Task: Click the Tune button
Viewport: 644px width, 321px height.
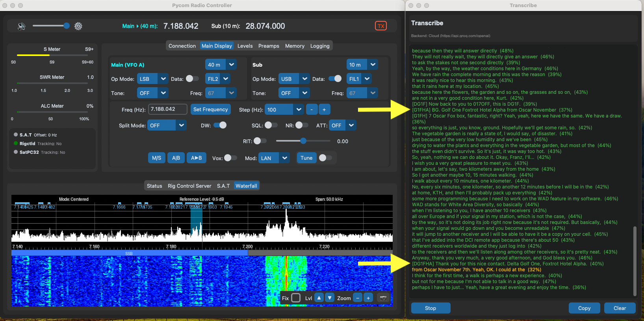Action: [x=306, y=158]
